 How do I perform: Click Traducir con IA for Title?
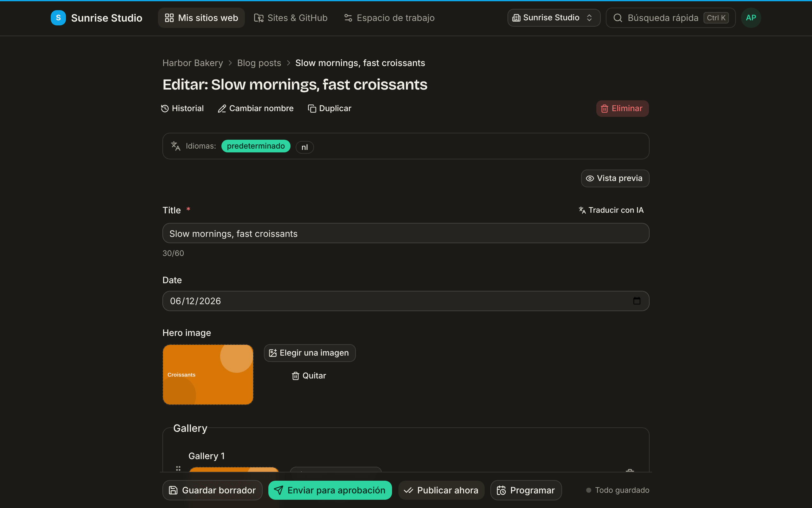click(611, 210)
